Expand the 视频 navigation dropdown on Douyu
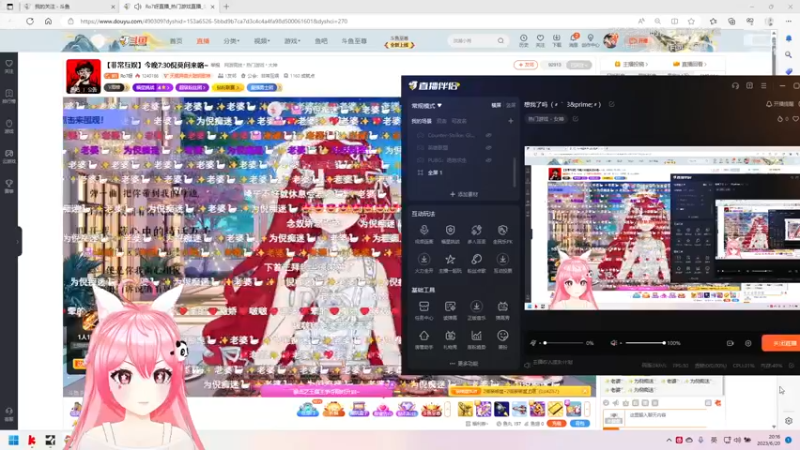Image resolution: width=800 pixels, height=450 pixels. tap(262, 41)
